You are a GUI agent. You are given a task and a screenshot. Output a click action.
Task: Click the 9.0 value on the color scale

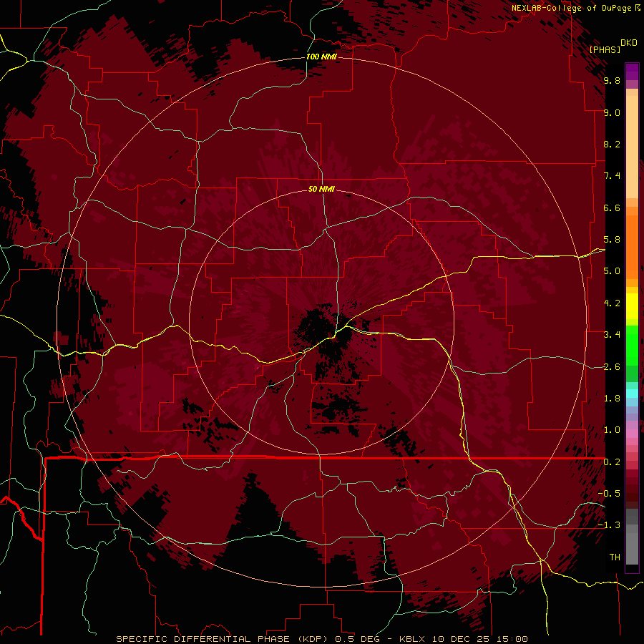612,112
